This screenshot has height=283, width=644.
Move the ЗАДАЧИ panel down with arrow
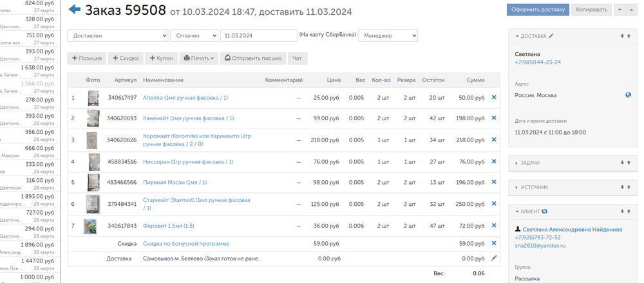[x=622, y=163]
